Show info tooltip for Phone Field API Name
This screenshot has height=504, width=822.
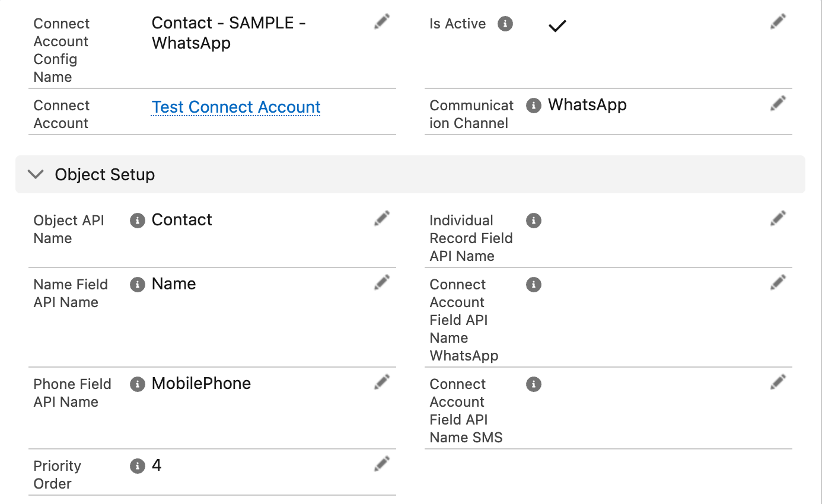(x=138, y=384)
